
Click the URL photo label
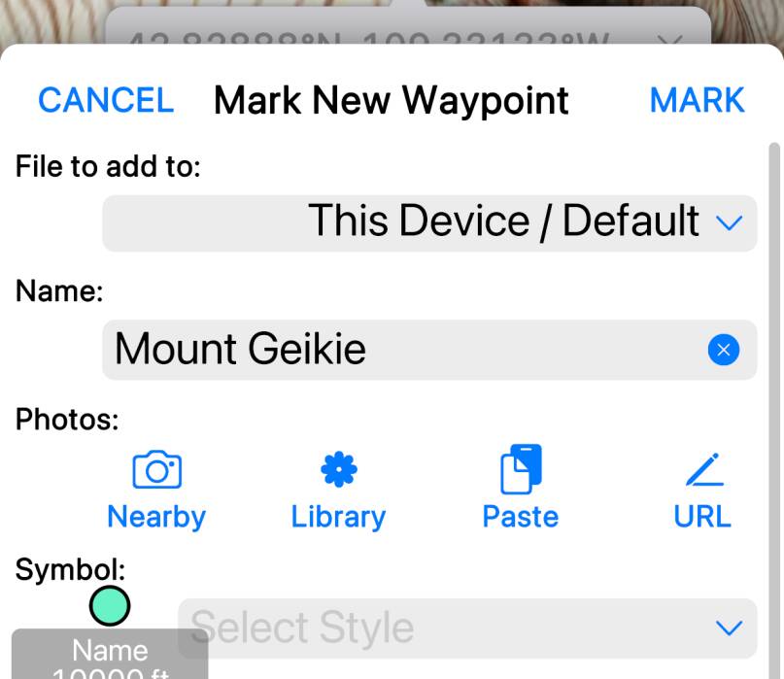pos(702,517)
